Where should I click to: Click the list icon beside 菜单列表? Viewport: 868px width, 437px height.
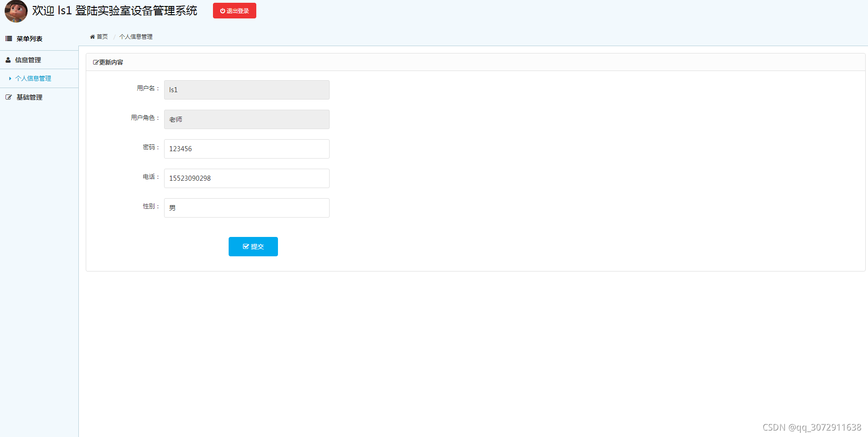(9, 39)
